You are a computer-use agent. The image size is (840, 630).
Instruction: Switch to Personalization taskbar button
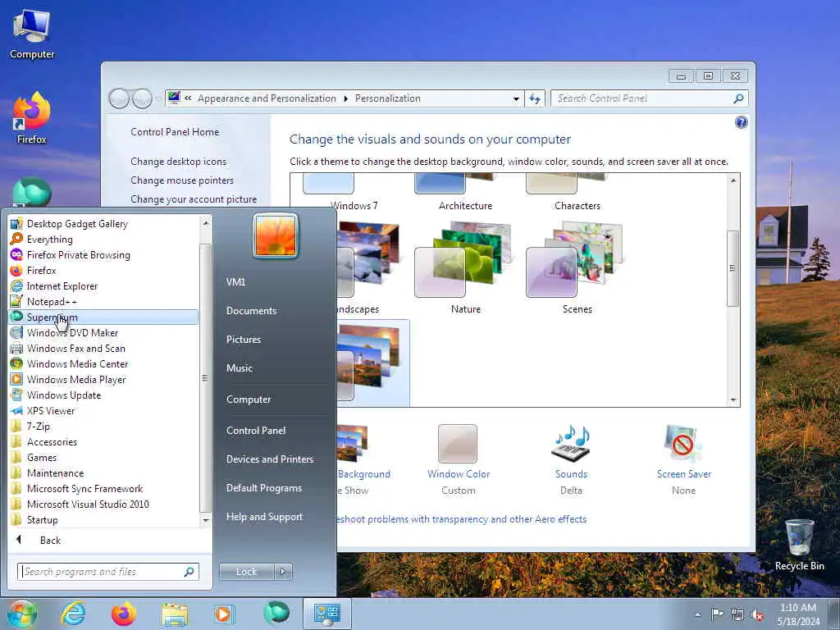327,614
